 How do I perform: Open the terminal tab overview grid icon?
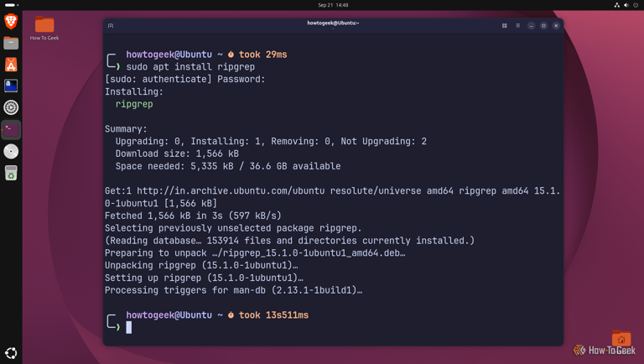coord(504,25)
